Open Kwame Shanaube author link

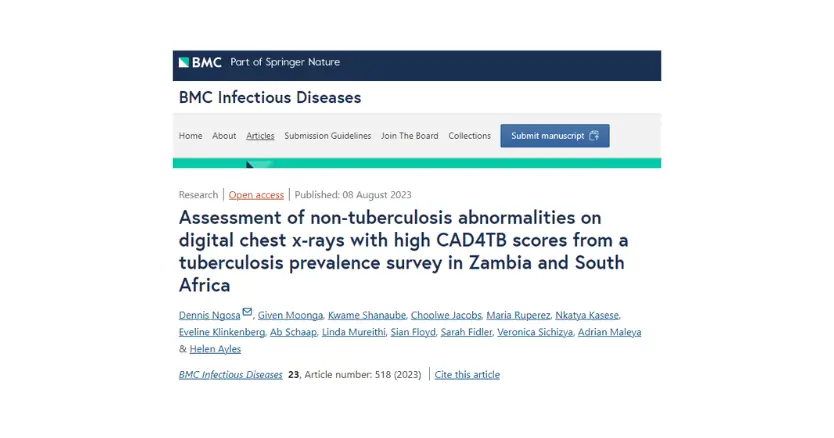point(367,315)
